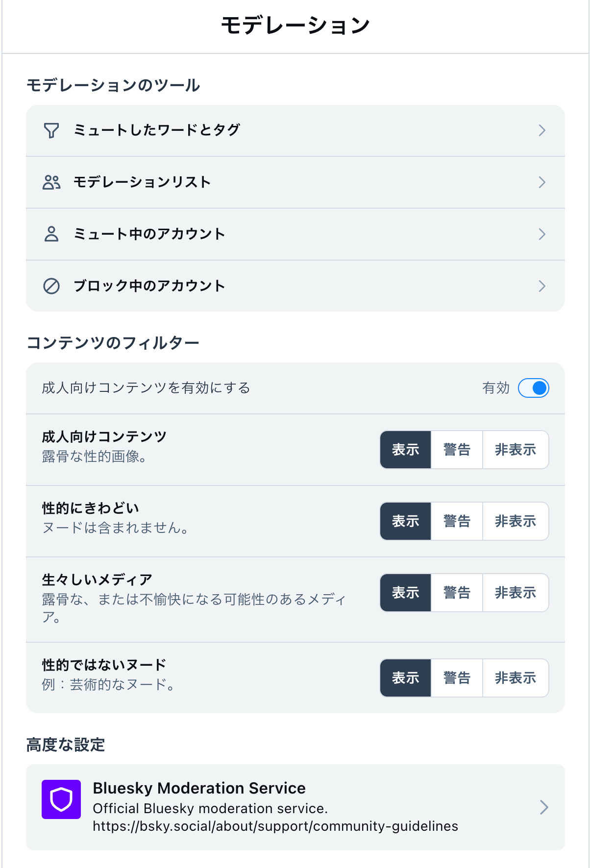Open ブロック中のアカウント menu item

pos(149,286)
